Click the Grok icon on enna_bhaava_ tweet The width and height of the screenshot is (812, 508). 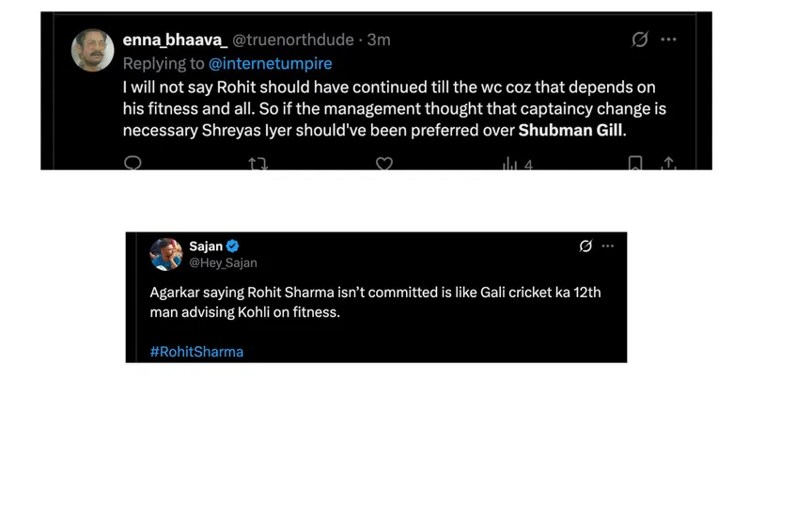coord(639,40)
